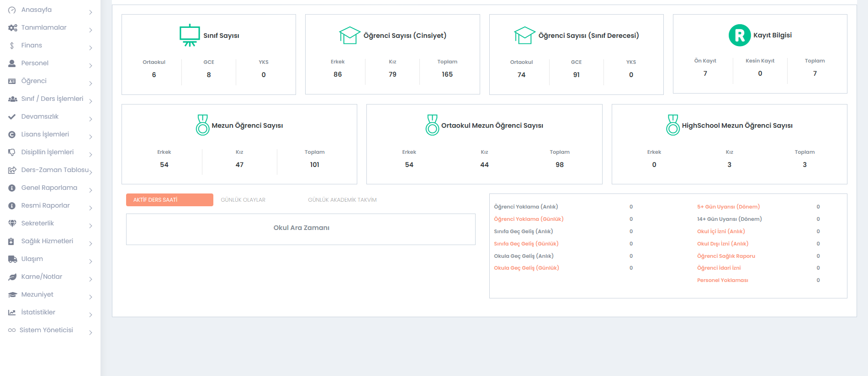Expand the Tanımlamalar menu chevron
This screenshot has width=868, height=376.
[x=90, y=30]
